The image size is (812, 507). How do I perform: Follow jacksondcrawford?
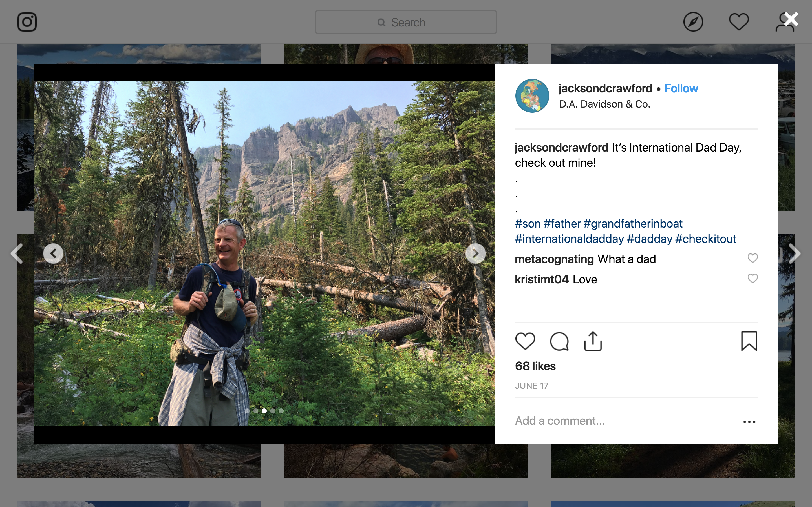681,88
